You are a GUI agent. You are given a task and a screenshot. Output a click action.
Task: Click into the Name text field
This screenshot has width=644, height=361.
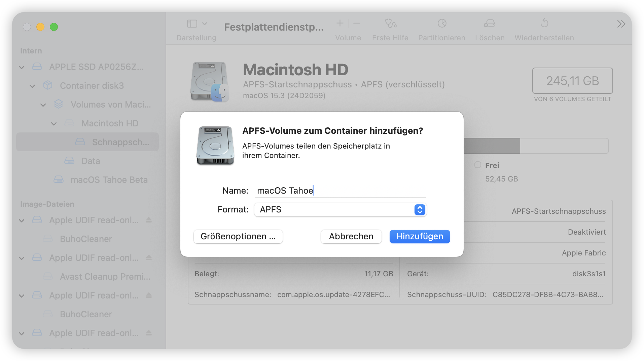point(340,191)
